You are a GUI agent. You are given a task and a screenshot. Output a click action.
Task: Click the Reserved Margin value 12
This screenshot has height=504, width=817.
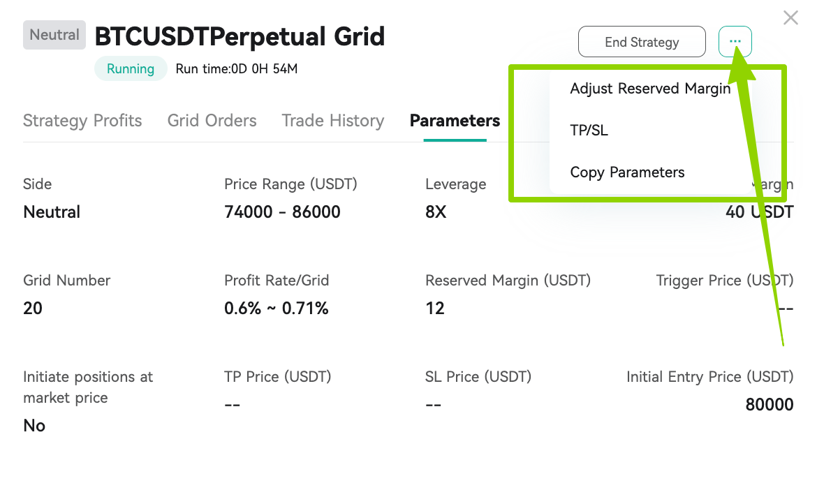[x=435, y=309]
